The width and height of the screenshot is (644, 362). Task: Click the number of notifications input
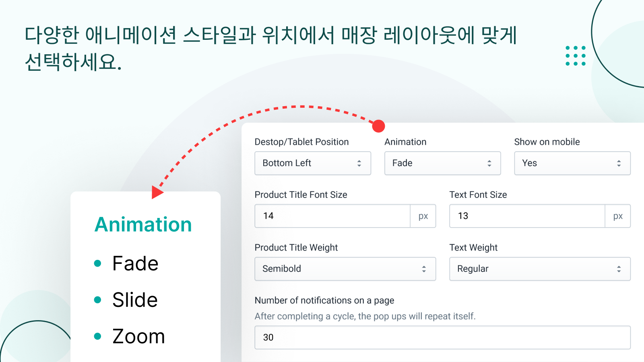[442, 337]
